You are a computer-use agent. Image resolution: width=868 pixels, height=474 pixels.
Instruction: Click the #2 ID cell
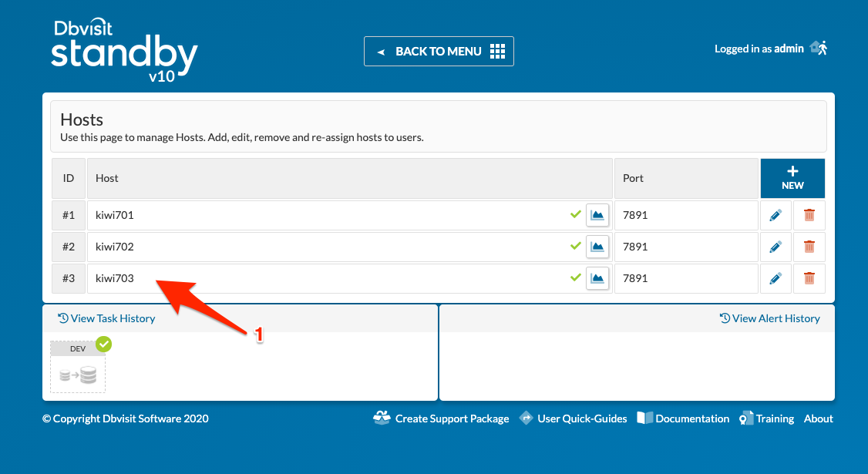[69, 247]
